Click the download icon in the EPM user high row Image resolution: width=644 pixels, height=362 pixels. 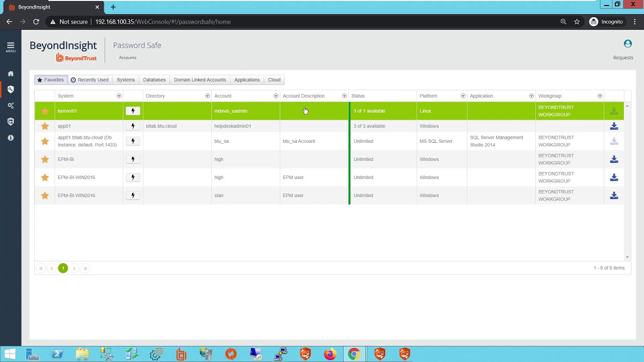coord(614,177)
